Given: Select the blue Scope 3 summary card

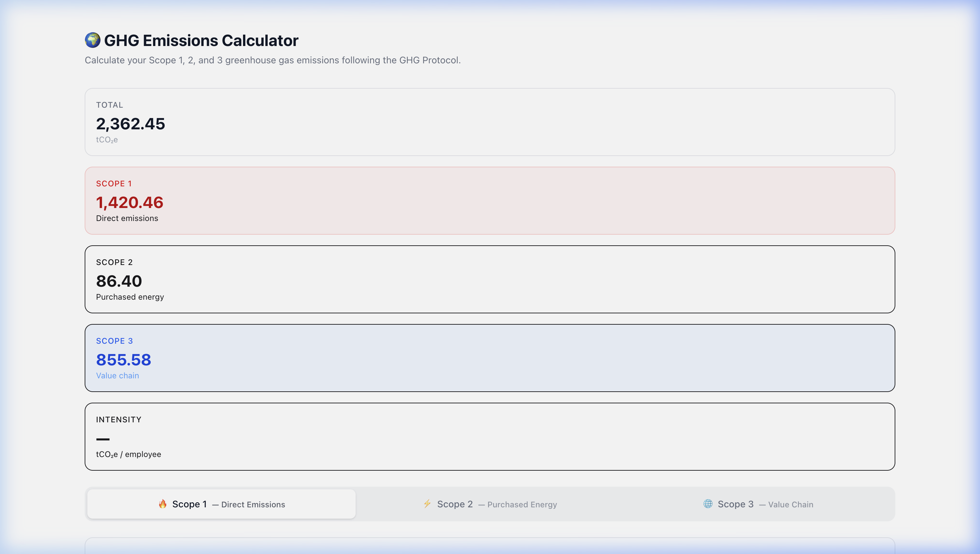Looking at the screenshot, I should (490, 358).
